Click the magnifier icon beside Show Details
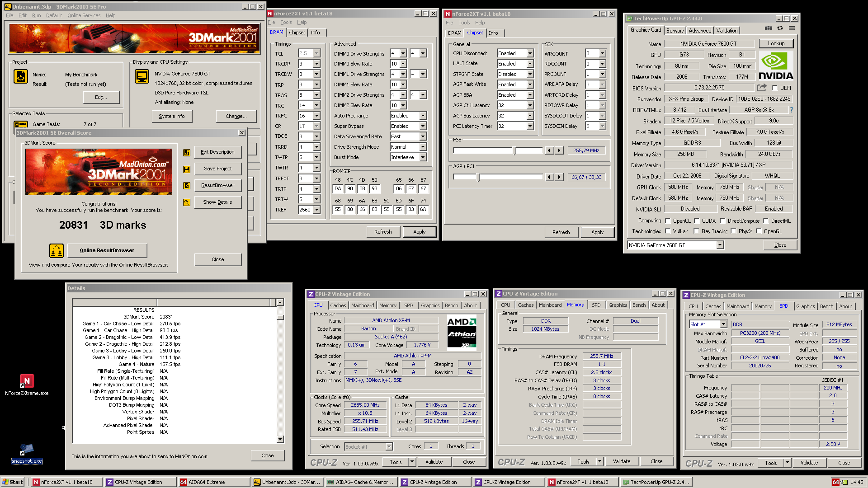This screenshot has height=488, width=868. click(x=187, y=202)
